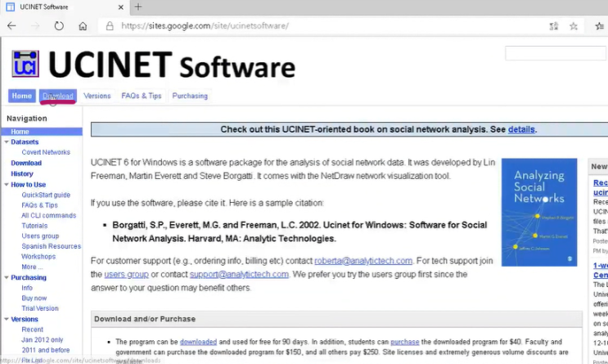Open Tutorials sidebar link

point(34,226)
